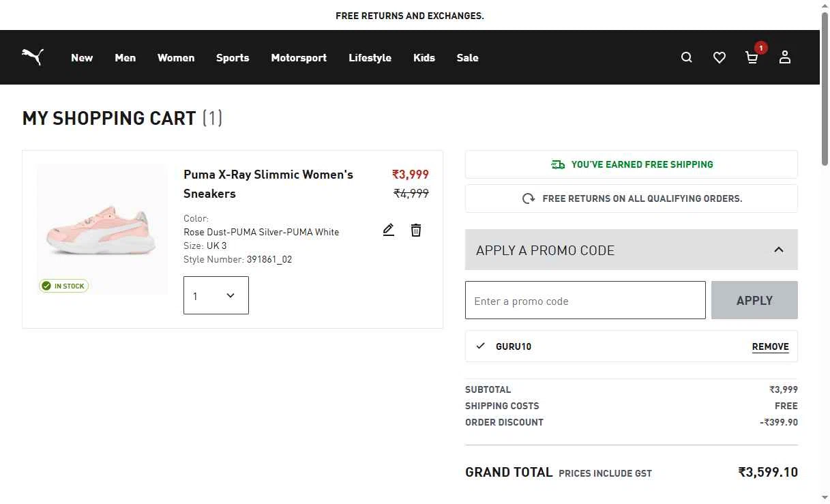Open the Motorsport menu
Viewport: 830px width, 504px height.
[299, 58]
